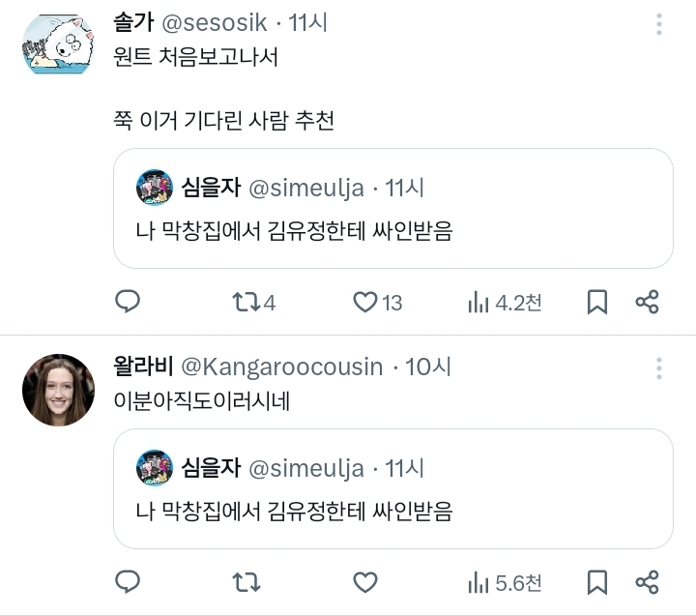Visit the @sesosik profile handle
The image size is (696, 616).
219,22
